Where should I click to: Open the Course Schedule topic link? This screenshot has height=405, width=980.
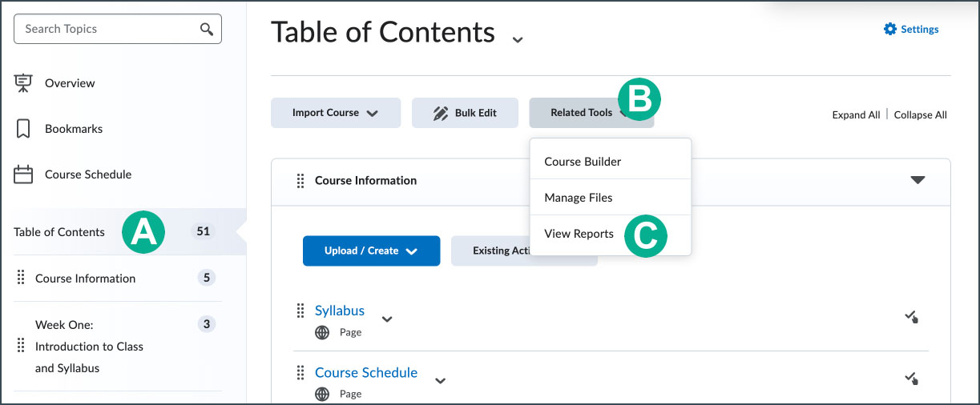point(366,372)
